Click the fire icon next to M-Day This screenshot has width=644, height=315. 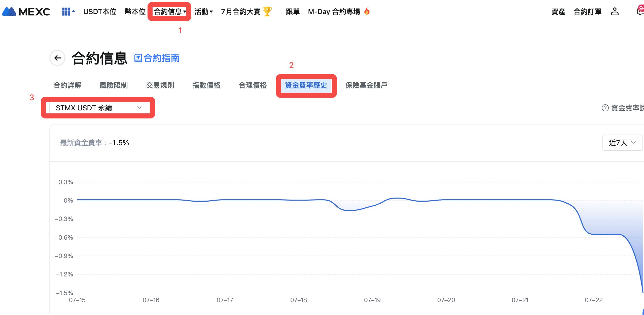(x=367, y=11)
